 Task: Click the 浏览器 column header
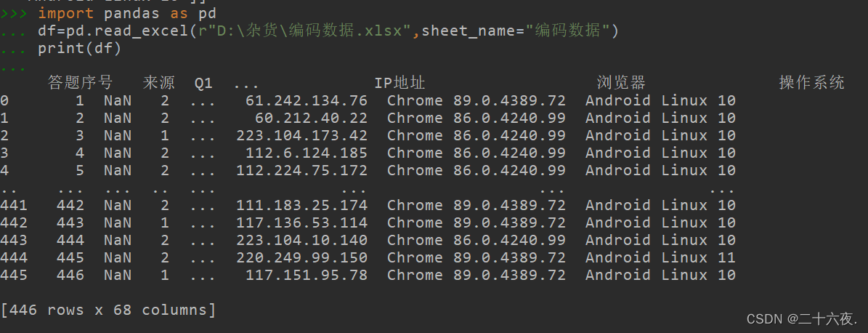pos(621,83)
